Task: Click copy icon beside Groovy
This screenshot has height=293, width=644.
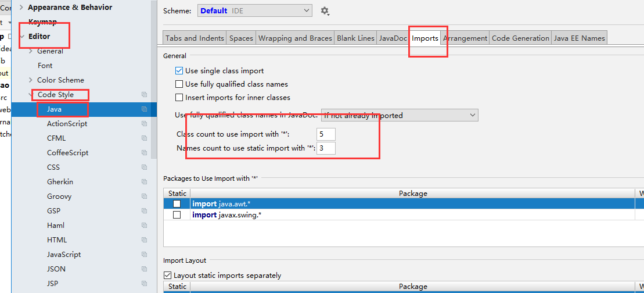Action: tap(144, 196)
